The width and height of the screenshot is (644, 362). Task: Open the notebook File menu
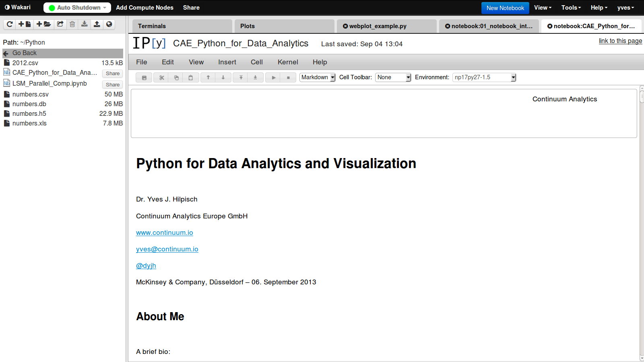142,62
